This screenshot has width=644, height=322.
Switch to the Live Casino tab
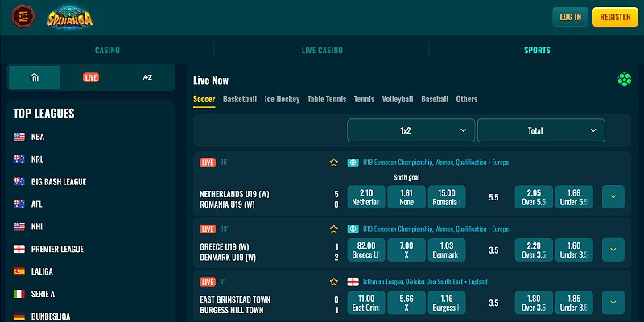pos(322,50)
